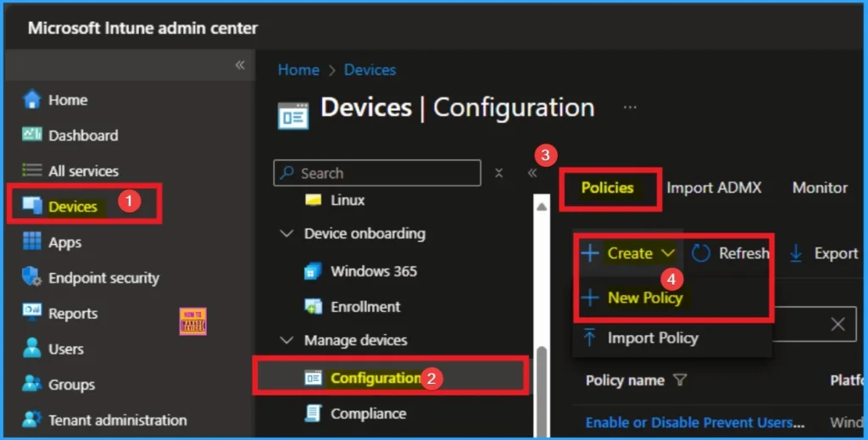Image resolution: width=868 pixels, height=440 pixels.
Task: Open Home from the sidebar
Action: pos(68,100)
